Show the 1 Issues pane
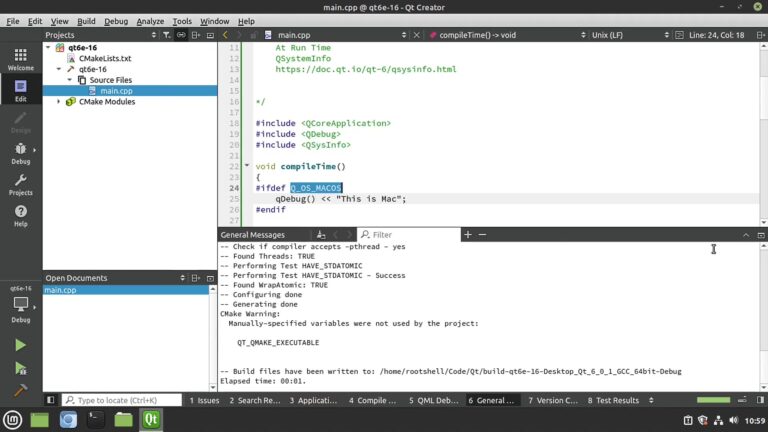 204,400
